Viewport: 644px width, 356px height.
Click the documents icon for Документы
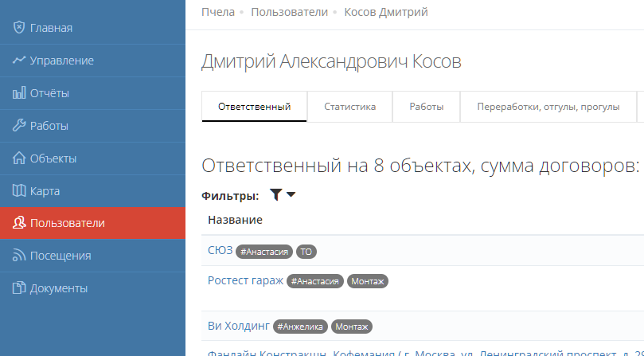(x=19, y=288)
